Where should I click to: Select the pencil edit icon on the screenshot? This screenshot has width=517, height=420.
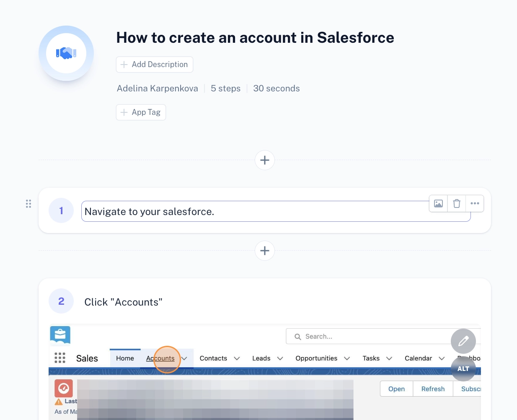pyautogui.click(x=463, y=341)
